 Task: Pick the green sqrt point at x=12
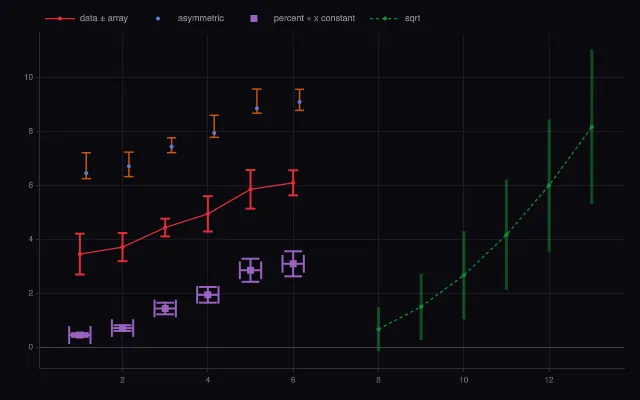549,186
